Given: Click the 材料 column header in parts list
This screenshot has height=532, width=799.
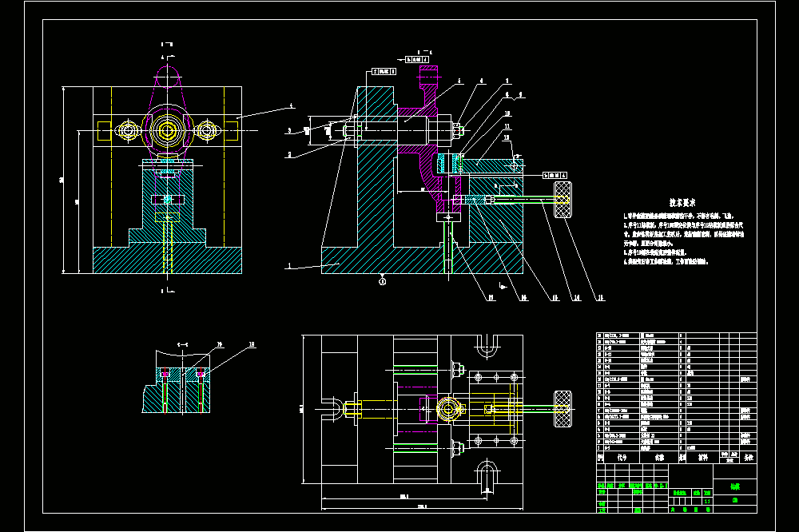Looking at the screenshot, I should click(x=702, y=458).
